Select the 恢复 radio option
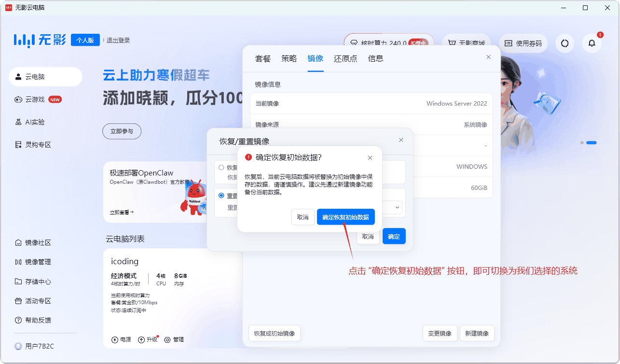The image size is (620, 364). pos(221,167)
